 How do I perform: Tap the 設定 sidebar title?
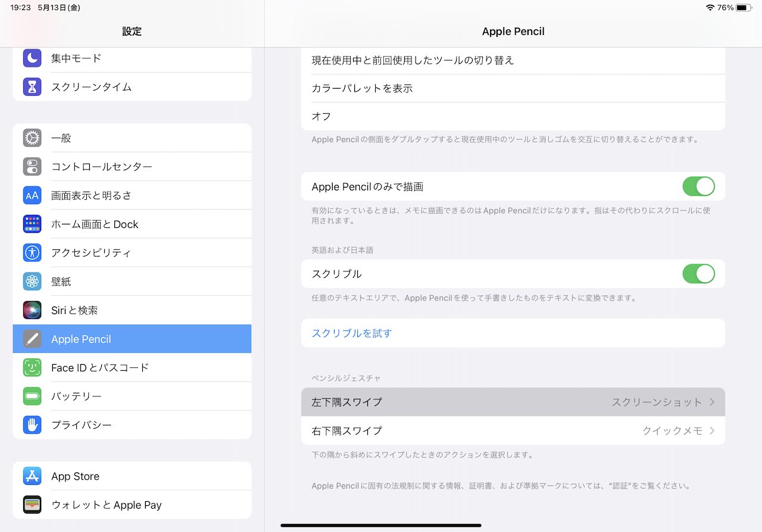pos(132,32)
